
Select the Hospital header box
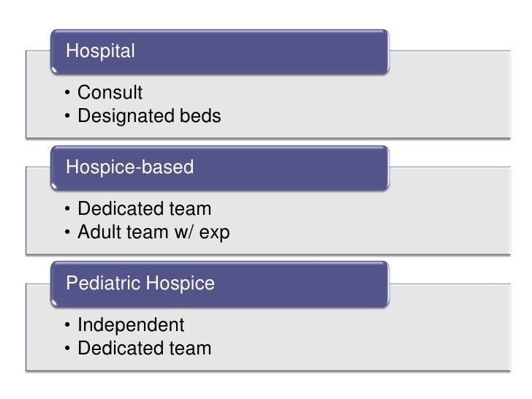pyautogui.click(x=220, y=52)
